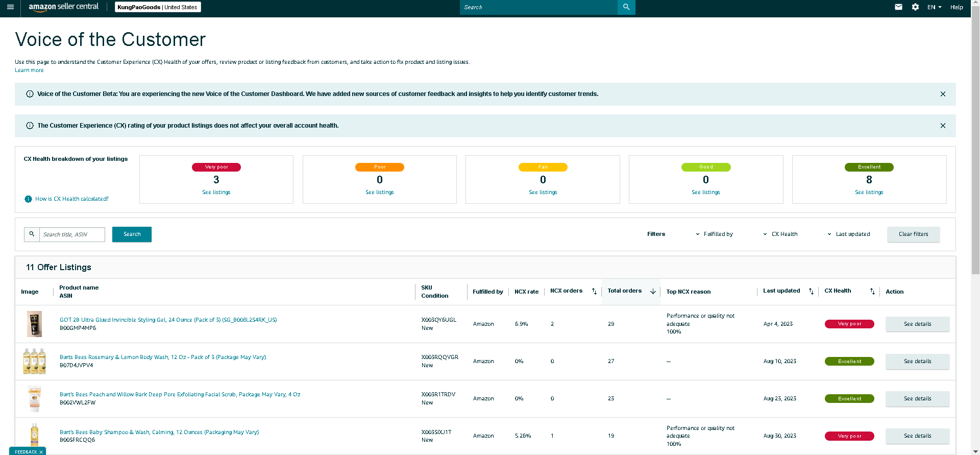Click the top Search input field
980x455 pixels.
point(538,7)
